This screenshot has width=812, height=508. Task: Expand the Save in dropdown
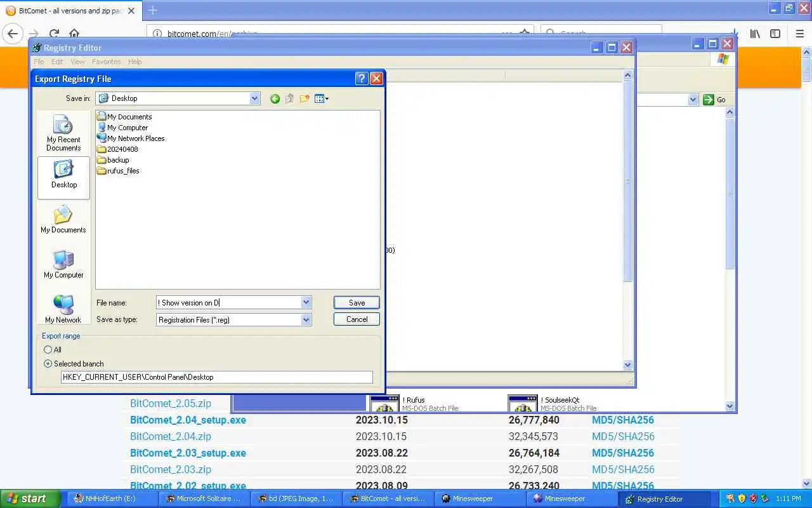(254, 98)
